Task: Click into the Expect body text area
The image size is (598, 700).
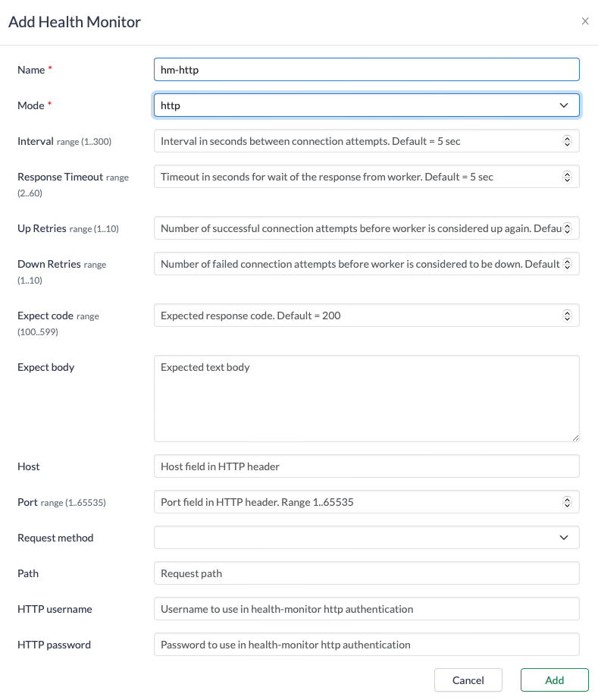Action: (x=366, y=398)
